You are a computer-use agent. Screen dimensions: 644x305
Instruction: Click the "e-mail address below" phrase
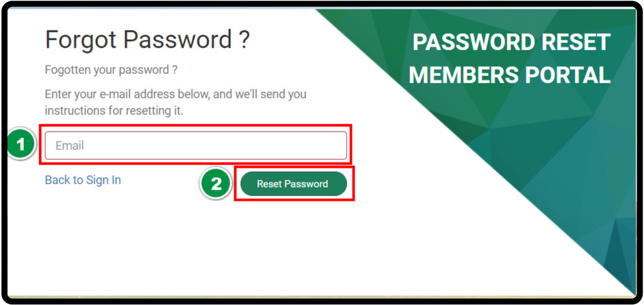coord(153,94)
